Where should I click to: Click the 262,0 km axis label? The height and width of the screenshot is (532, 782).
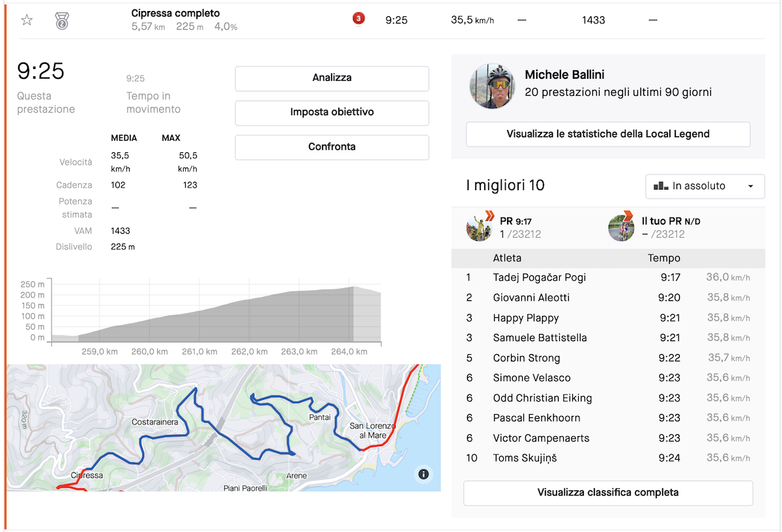(248, 352)
